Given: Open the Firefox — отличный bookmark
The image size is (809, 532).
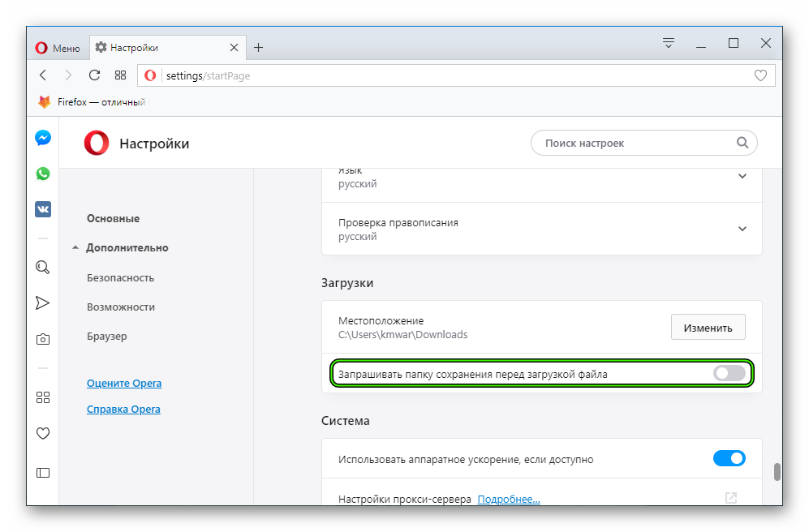Looking at the screenshot, I should [x=92, y=102].
